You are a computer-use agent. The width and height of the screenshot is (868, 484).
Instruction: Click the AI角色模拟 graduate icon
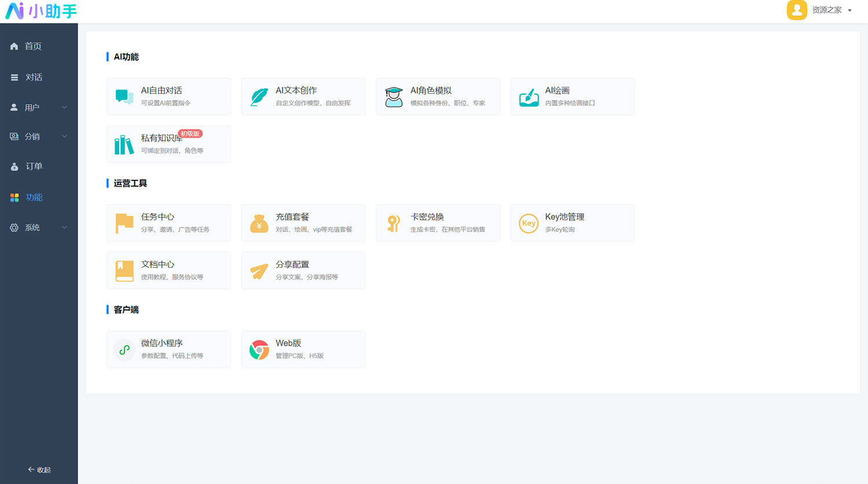point(393,97)
